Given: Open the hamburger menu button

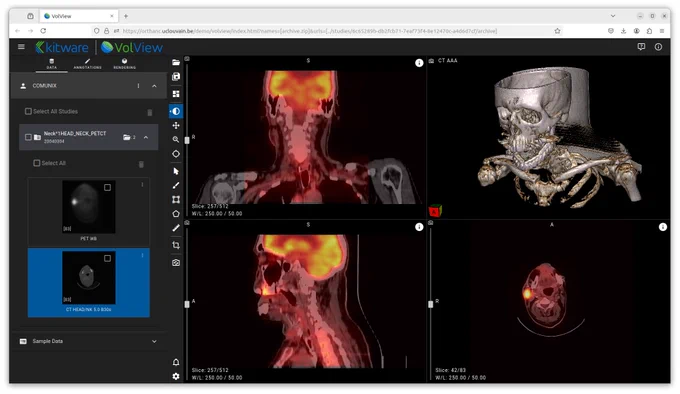Looking at the screenshot, I should click(21, 47).
